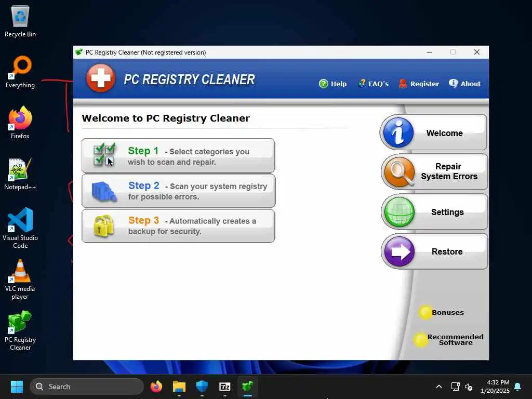Click the green Help question mark icon

[324, 84]
